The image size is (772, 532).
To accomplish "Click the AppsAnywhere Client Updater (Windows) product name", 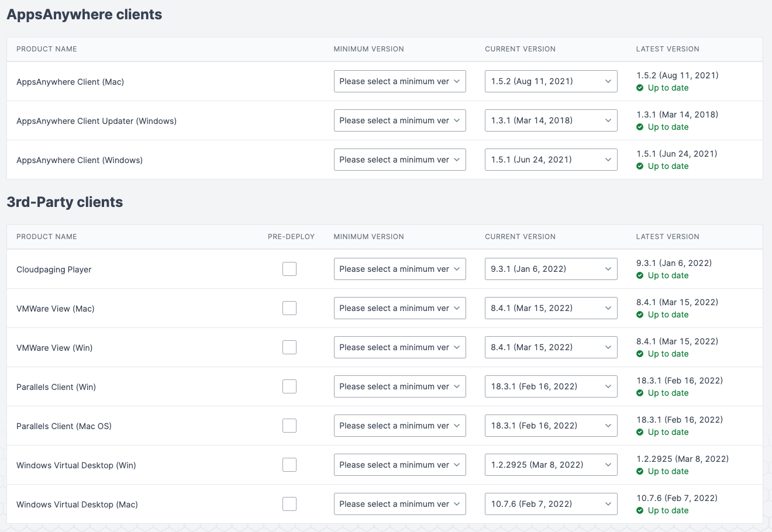I will [96, 121].
